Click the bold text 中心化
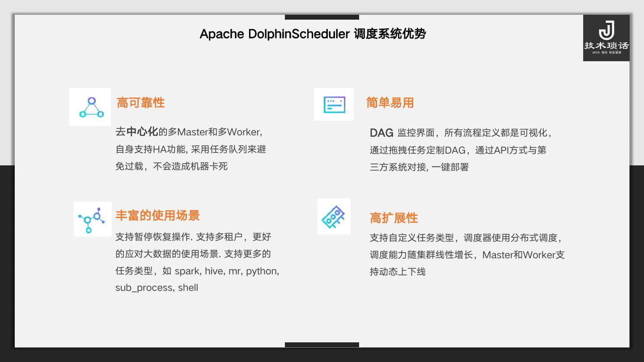 [142, 132]
